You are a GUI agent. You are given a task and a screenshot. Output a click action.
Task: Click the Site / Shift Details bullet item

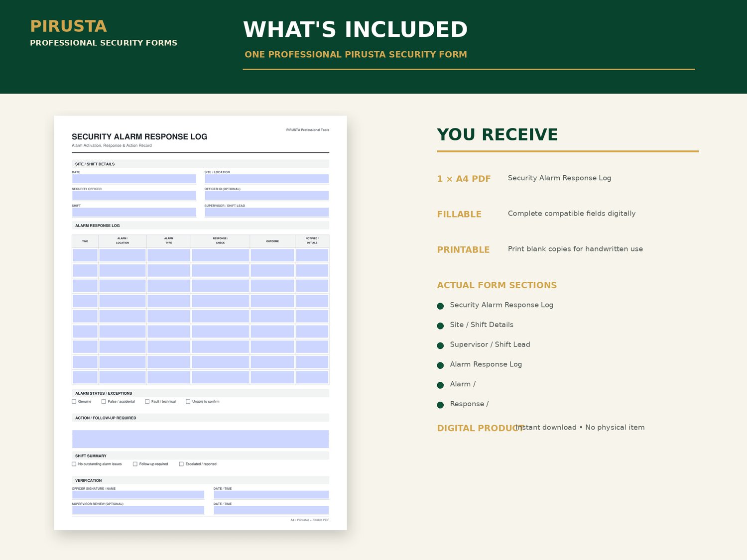(x=482, y=325)
